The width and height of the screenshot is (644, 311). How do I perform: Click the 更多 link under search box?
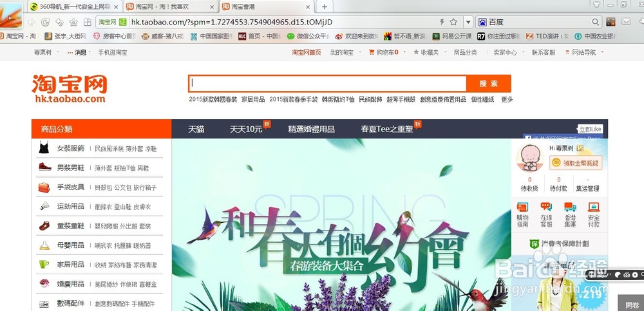click(507, 99)
